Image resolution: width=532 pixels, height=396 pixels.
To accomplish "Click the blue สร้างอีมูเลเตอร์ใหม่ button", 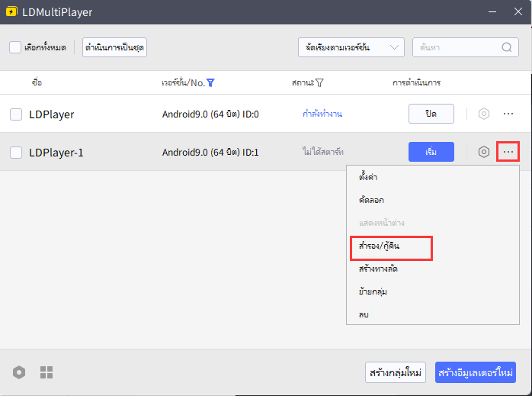I will (476, 372).
